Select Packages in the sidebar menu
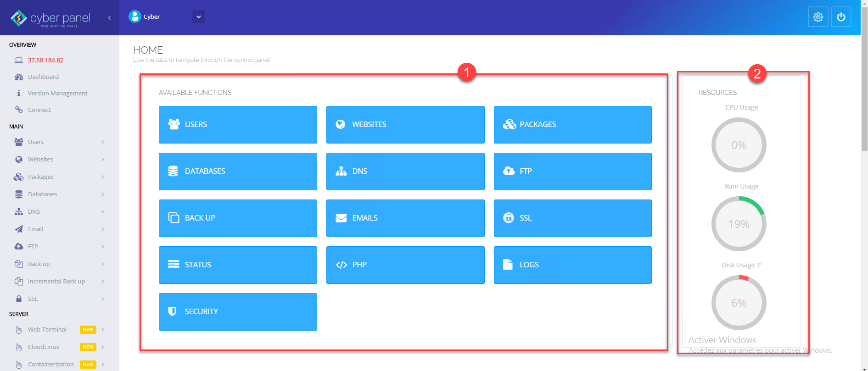Screen dimensions: 868x371 click(x=40, y=177)
